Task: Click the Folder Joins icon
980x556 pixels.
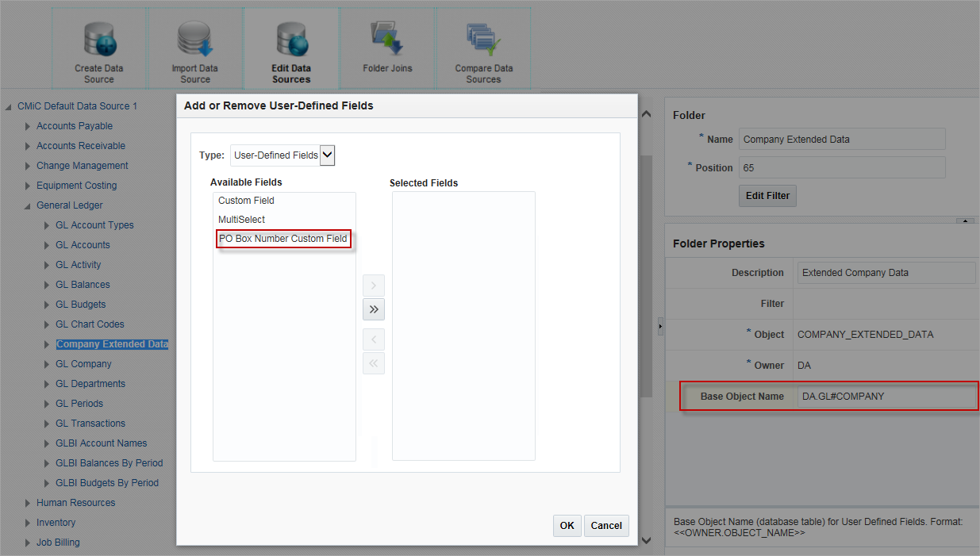Action: pos(386,48)
